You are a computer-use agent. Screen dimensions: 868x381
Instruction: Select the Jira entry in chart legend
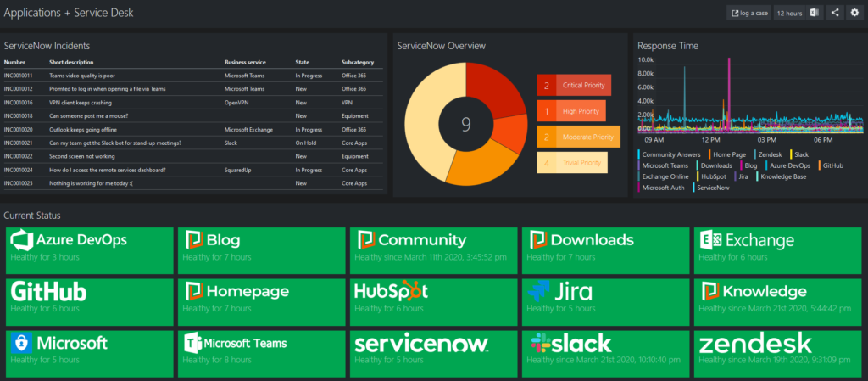point(741,176)
